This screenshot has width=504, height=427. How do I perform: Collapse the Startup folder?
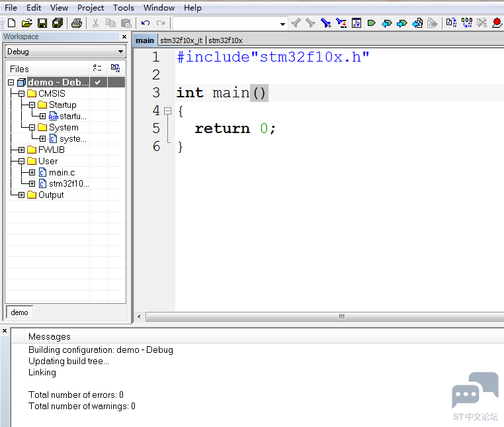tap(32, 105)
